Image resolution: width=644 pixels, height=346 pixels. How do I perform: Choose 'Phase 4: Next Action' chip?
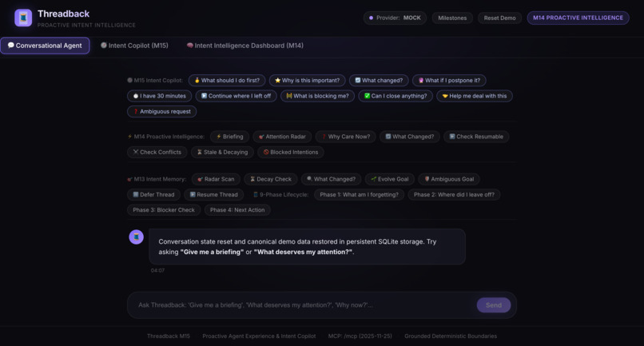(x=237, y=210)
